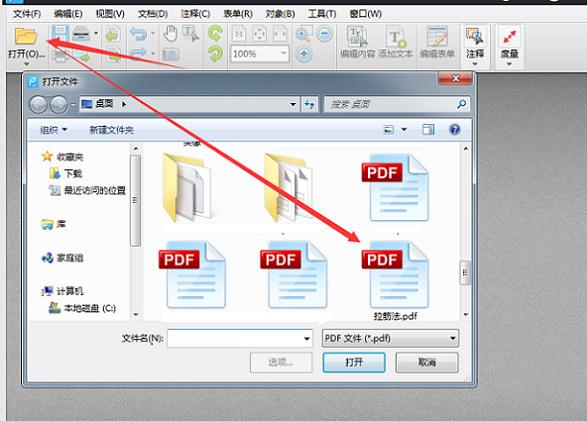Image resolution: width=587 pixels, height=421 pixels.
Task: Click the Back button in open dialog
Action: pyautogui.click(x=38, y=104)
